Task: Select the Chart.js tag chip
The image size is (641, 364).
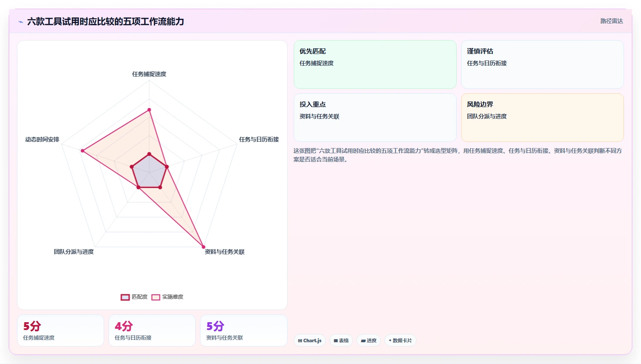Action: (310, 340)
